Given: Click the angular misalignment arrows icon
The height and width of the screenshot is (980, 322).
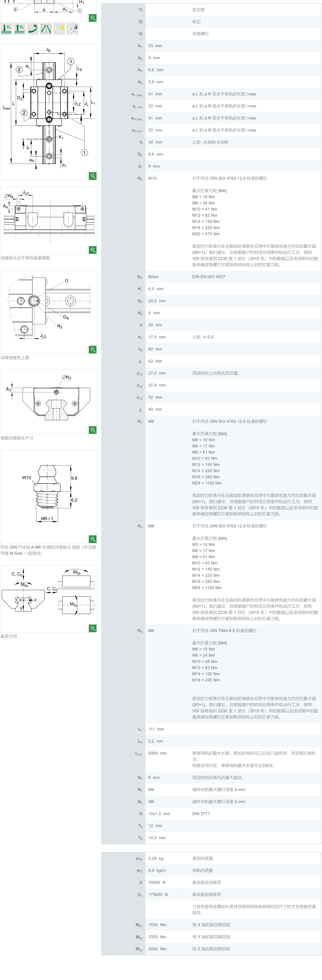Looking at the screenshot, I should [46, 29].
